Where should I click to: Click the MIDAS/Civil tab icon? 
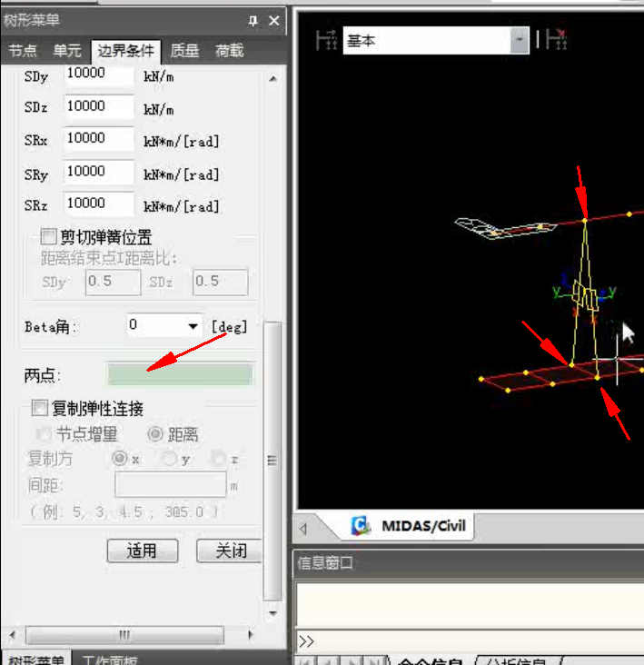(x=361, y=526)
